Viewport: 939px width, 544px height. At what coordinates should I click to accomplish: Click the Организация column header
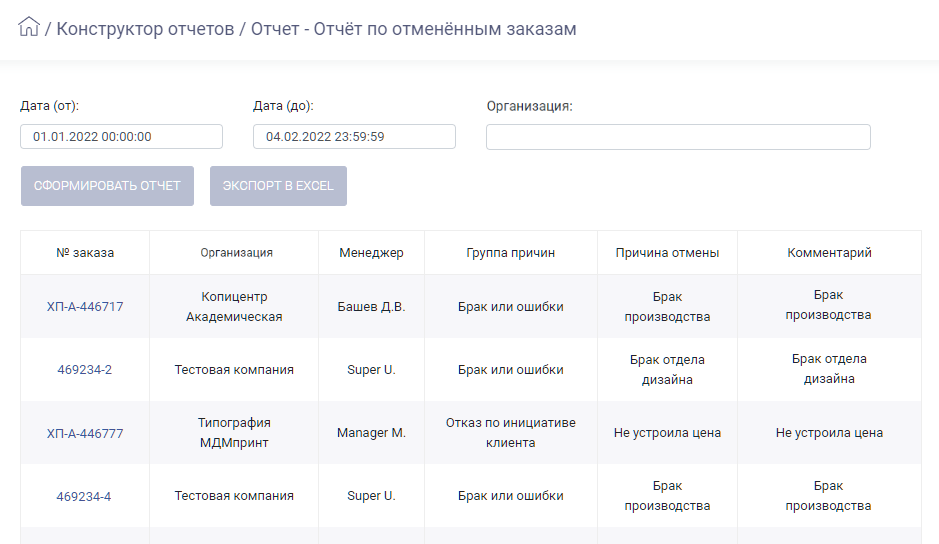[236, 253]
